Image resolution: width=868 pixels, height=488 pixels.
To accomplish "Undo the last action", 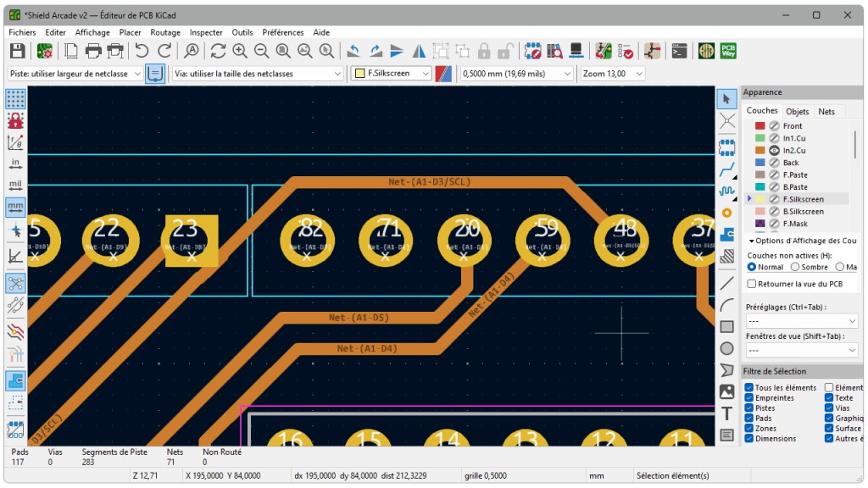I will tap(142, 51).
